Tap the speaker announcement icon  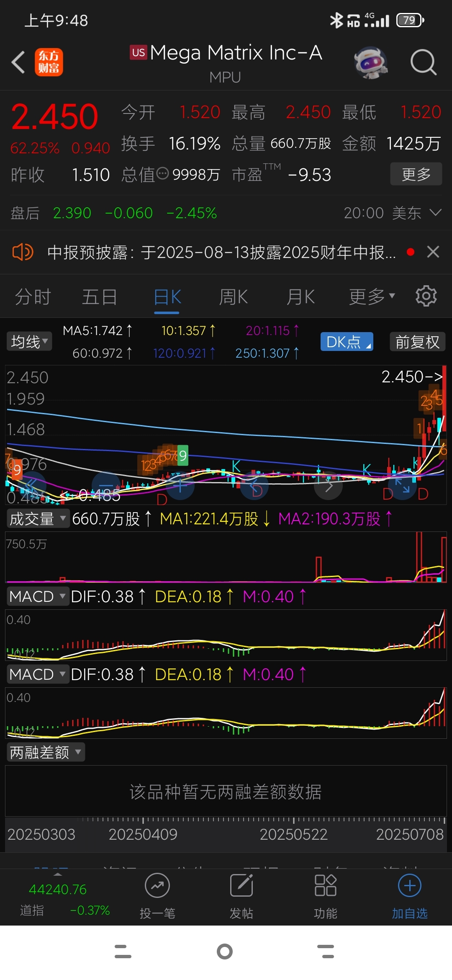point(23,252)
